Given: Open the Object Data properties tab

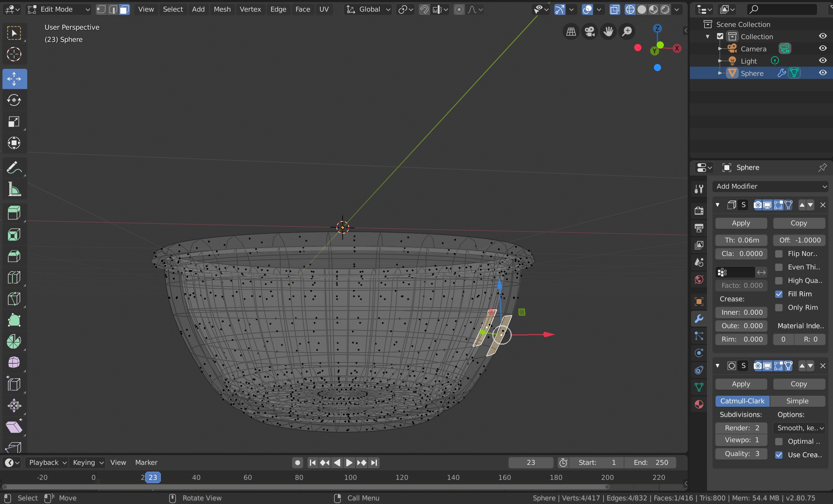Looking at the screenshot, I should pyautogui.click(x=699, y=387).
